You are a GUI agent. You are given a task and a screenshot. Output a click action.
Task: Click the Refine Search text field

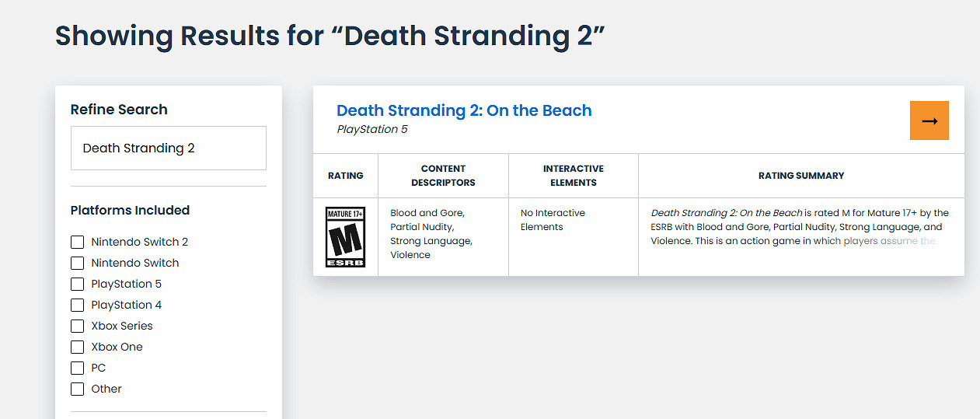click(169, 148)
